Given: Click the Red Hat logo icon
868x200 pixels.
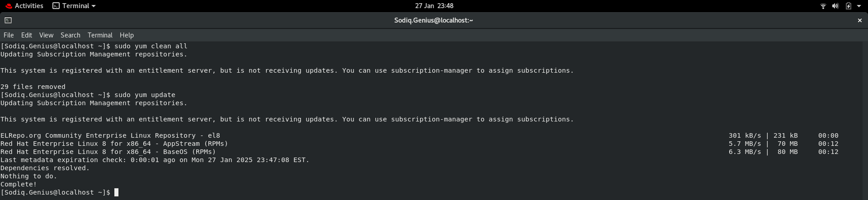Looking at the screenshot, I should point(9,6).
